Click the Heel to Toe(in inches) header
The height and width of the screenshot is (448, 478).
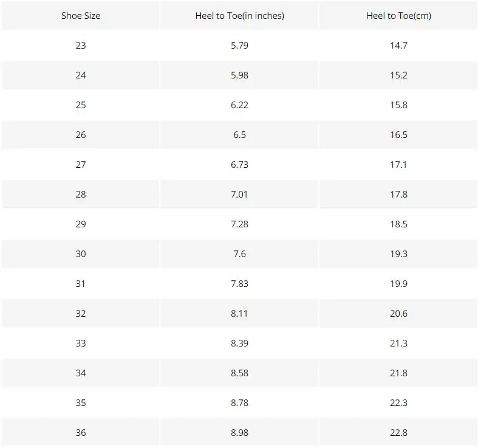tap(239, 16)
